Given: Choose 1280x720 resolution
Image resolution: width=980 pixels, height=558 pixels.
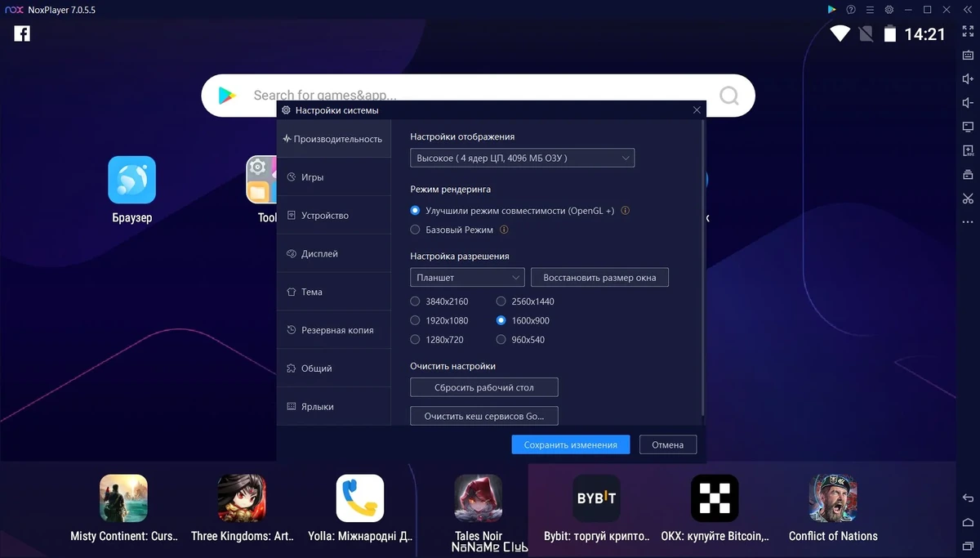Looking at the screenshot, I should (x=416, y=340).
